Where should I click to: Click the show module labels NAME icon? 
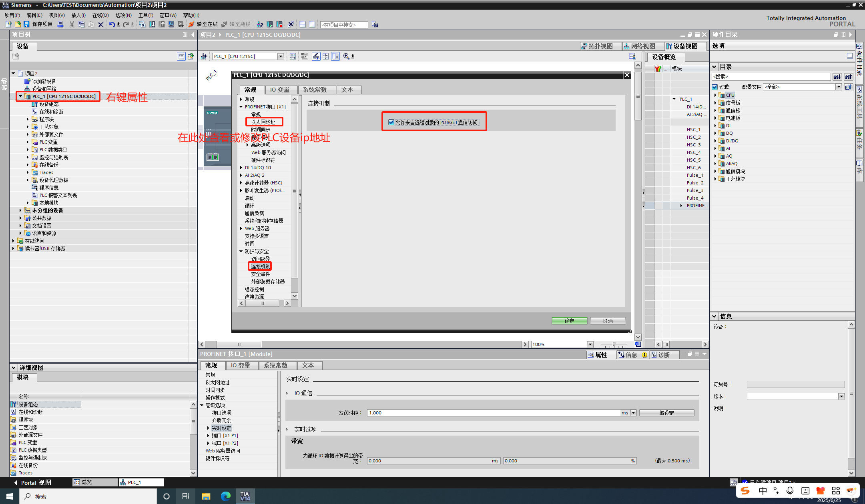pyautogui.click(x=305, y=56)
